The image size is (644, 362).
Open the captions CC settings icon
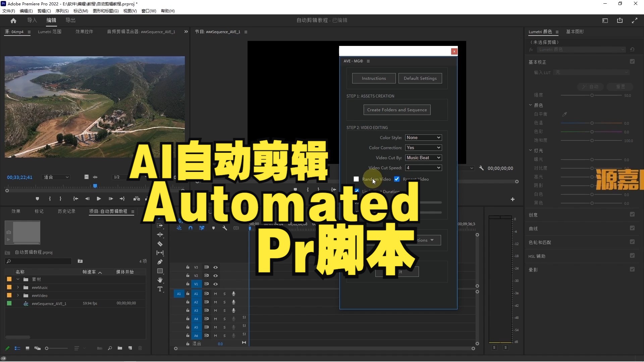(x=236, y=228)
